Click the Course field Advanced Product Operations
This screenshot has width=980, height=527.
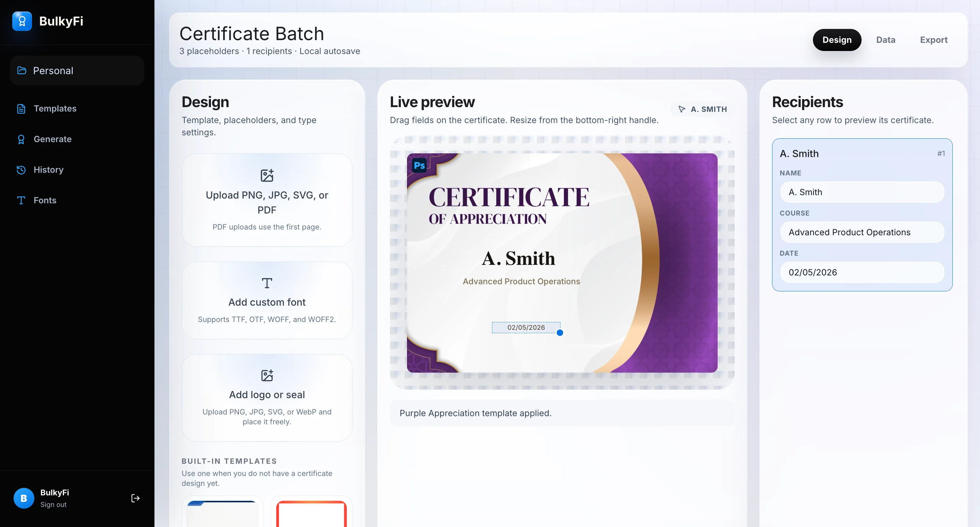tap(862, 232)
